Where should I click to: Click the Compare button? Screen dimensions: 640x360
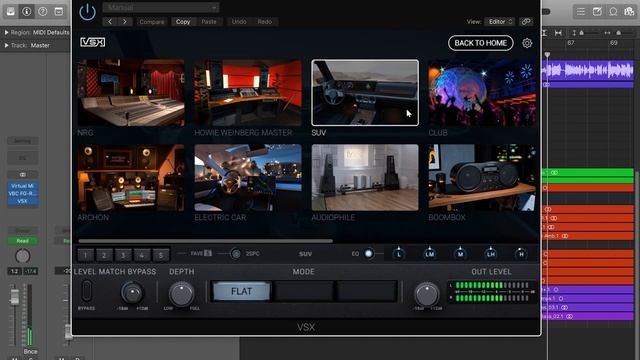[152, 22]
